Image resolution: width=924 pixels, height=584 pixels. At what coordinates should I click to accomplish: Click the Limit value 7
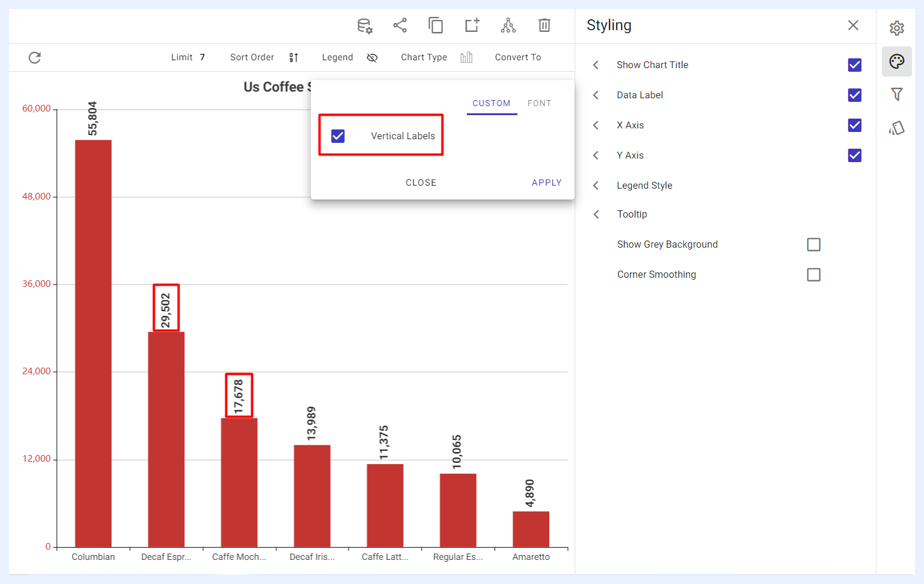(x=202, y=57)
